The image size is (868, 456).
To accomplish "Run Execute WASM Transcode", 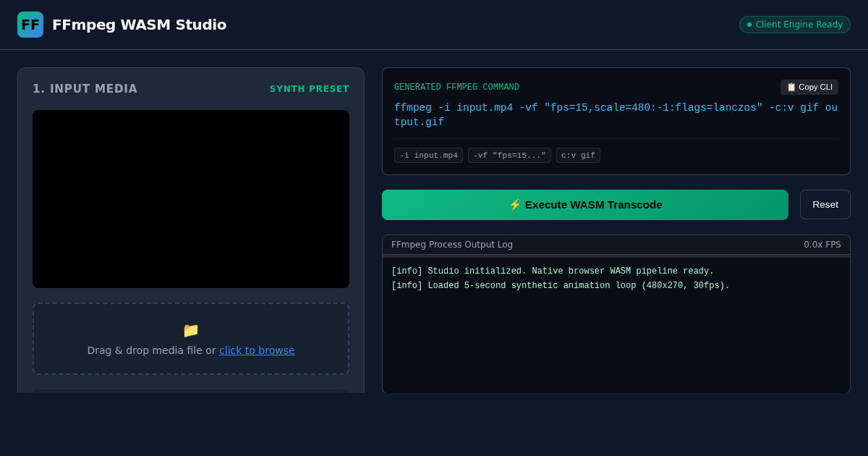I will click(585, 205).
